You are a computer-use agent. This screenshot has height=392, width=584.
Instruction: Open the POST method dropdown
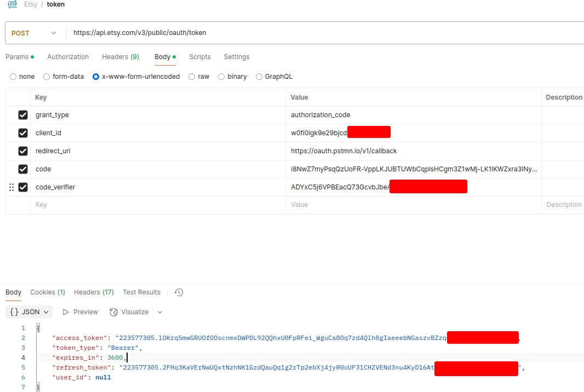click(34, 33)
